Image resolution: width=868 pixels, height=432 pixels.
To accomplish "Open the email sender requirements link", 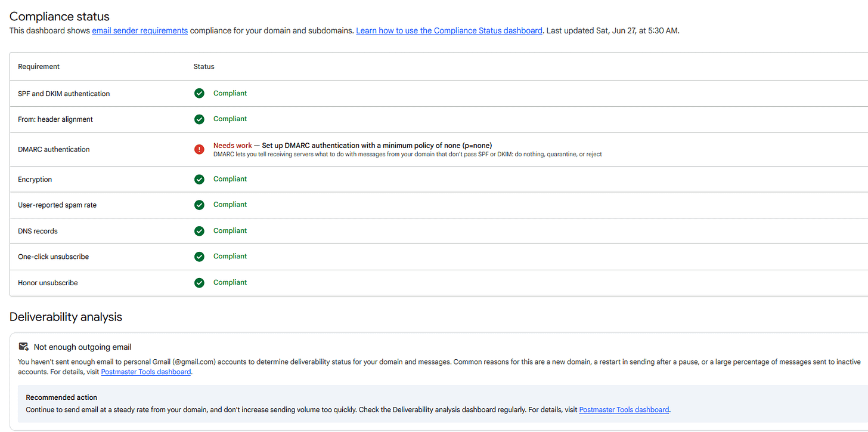I will [140, 30].
